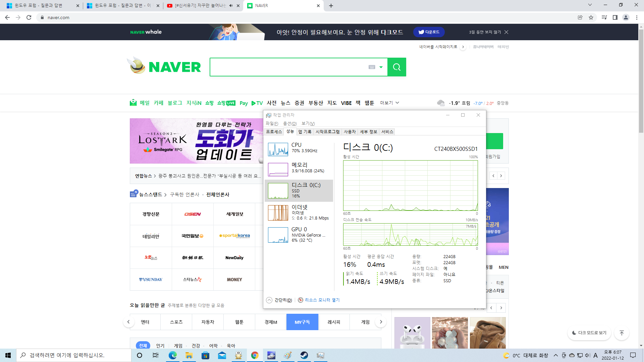Share this page via the address bar share icon
The width and height of the screenshot is (644, 362).
580,17
